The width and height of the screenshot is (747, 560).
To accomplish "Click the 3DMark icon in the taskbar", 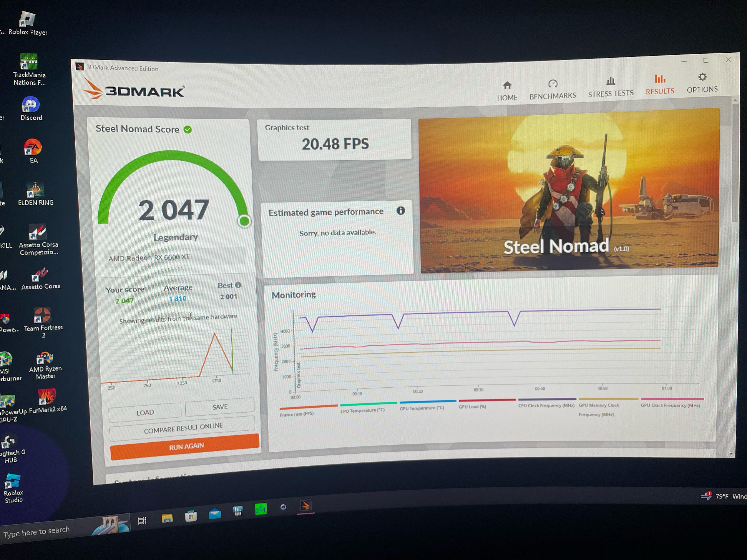I will click(x=306, y=505).
